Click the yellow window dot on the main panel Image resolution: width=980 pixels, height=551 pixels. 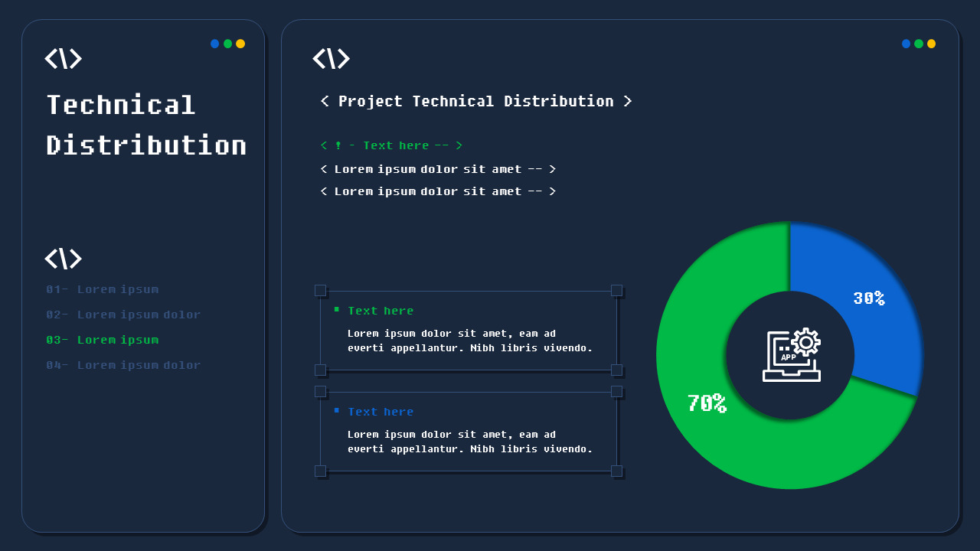(x=930, y=44)
